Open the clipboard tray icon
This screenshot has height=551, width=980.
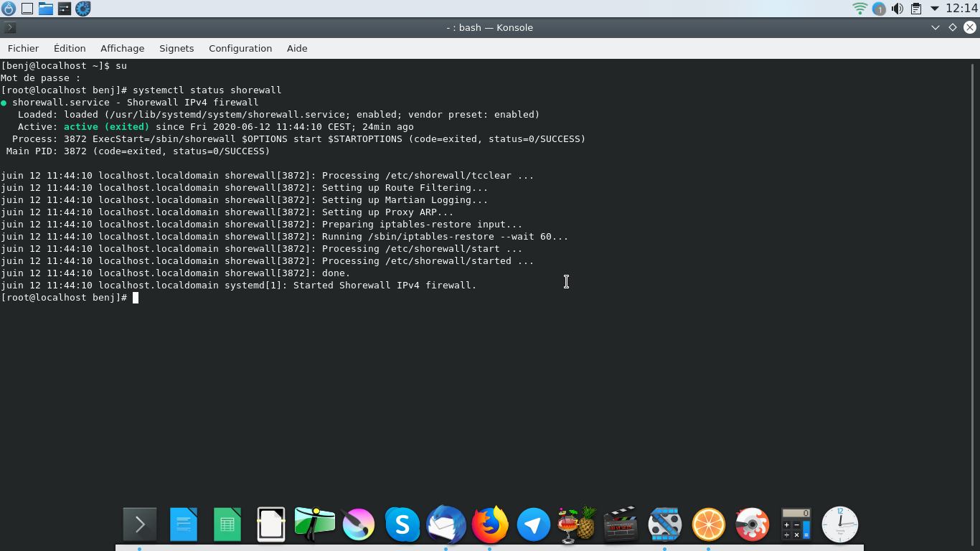915,9
